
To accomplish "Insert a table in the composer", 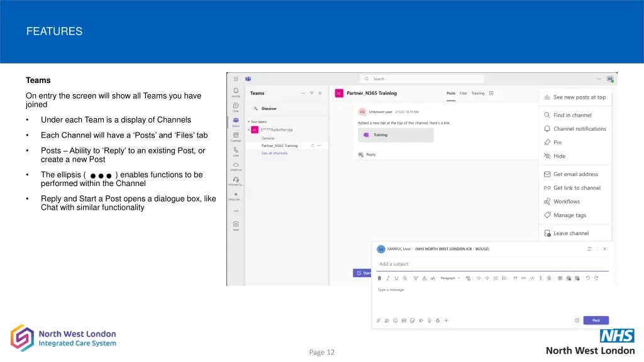I will point(560,278).
